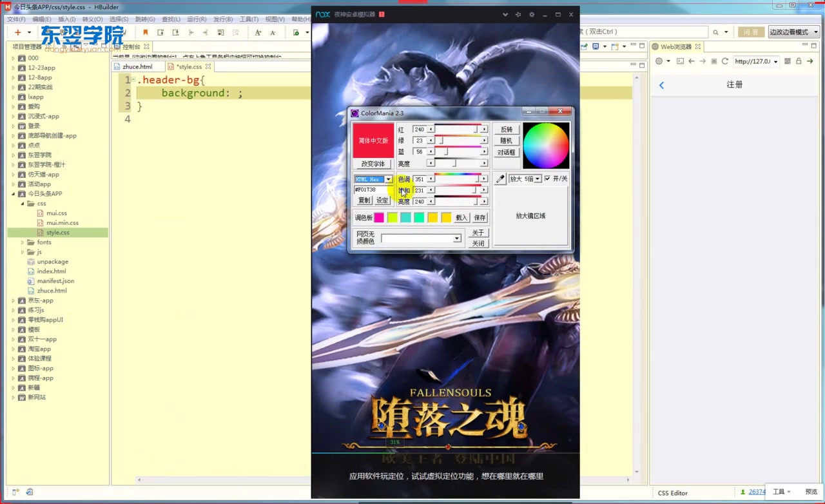
Task: Open the URL dropdown in Web browser
Action: click(775, 61)
